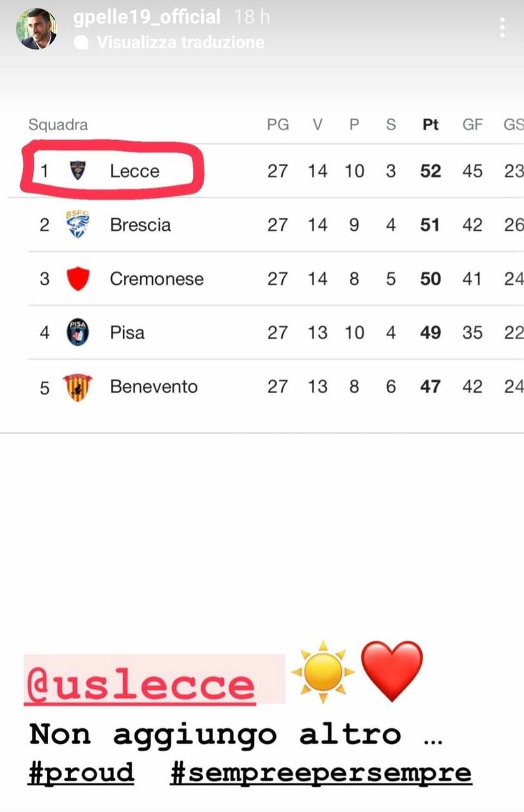The height and width of the screenshot is (812, 524).
Task: Click the Benevento club crest
Action: pyautogui.click(x=77, y=387)
